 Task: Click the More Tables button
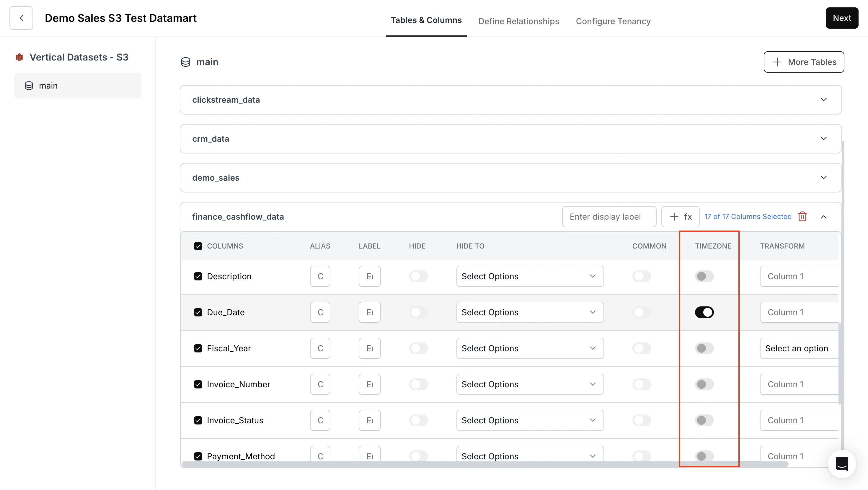tap(804, 62)
